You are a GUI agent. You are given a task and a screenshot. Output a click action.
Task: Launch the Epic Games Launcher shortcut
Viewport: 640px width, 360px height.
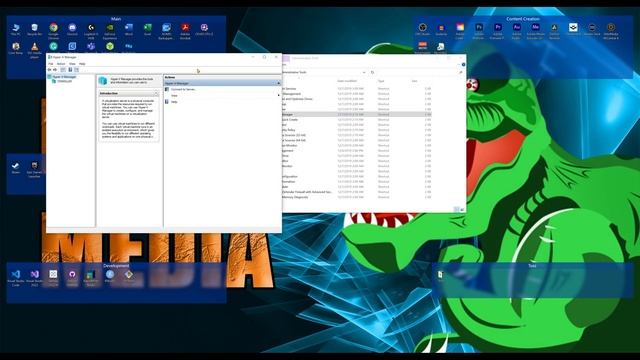[34, 169]
